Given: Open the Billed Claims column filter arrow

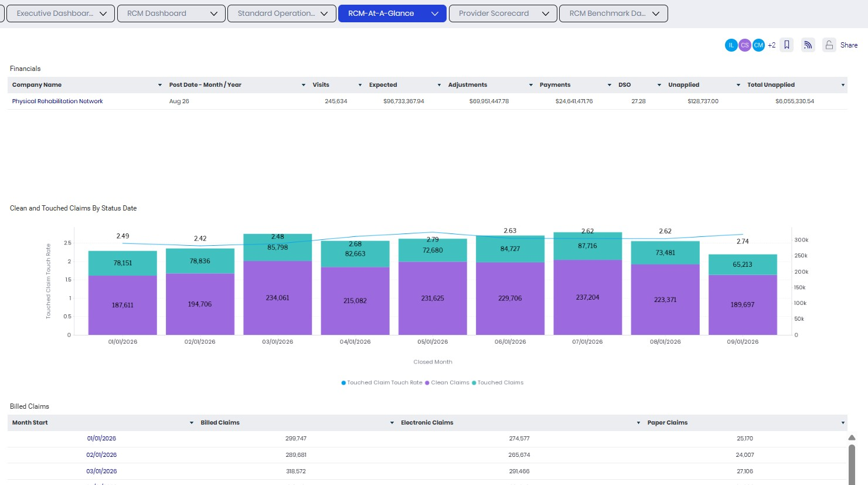Looking at the screenshot, I should [x=392, y=423].
